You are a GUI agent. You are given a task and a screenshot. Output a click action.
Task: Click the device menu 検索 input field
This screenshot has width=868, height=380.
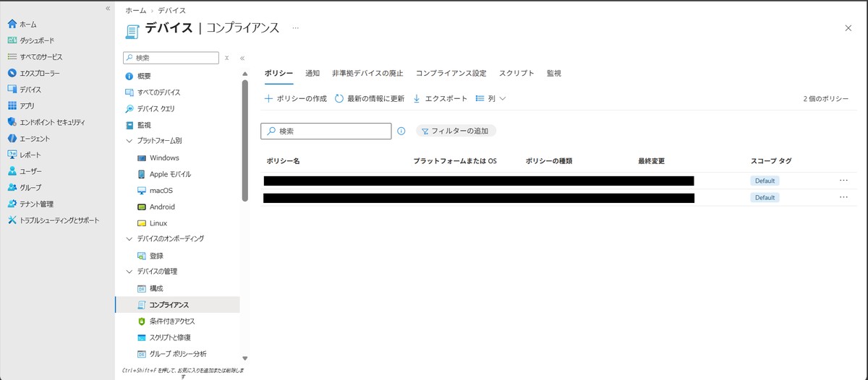171,58
